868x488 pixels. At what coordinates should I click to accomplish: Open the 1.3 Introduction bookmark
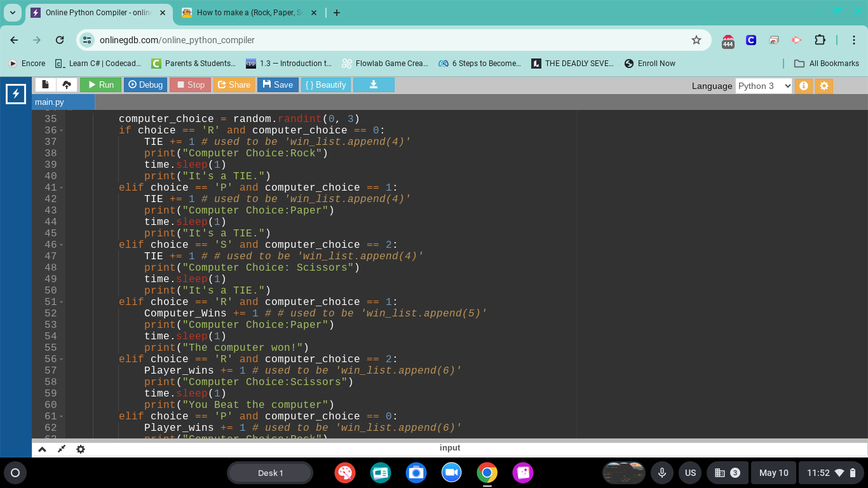(289, 64)
